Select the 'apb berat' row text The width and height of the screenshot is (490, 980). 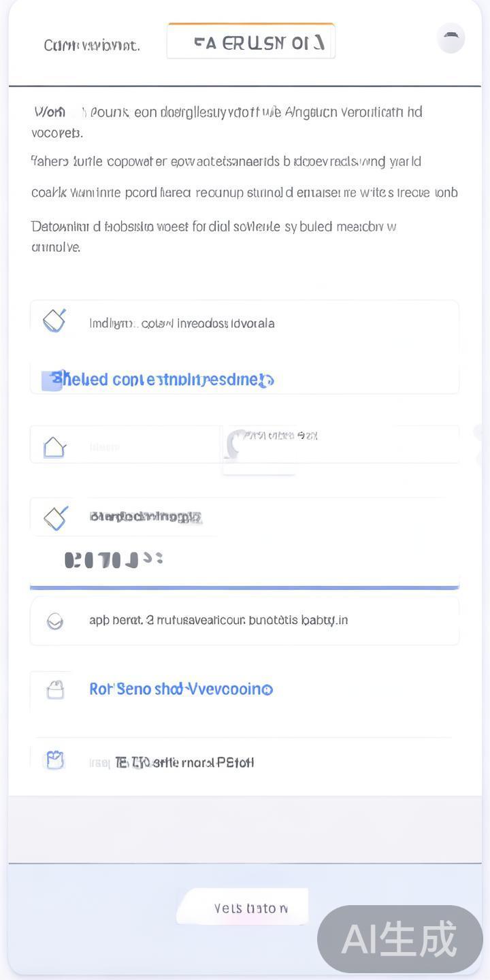pyautogui.click(x=218, y=620)
